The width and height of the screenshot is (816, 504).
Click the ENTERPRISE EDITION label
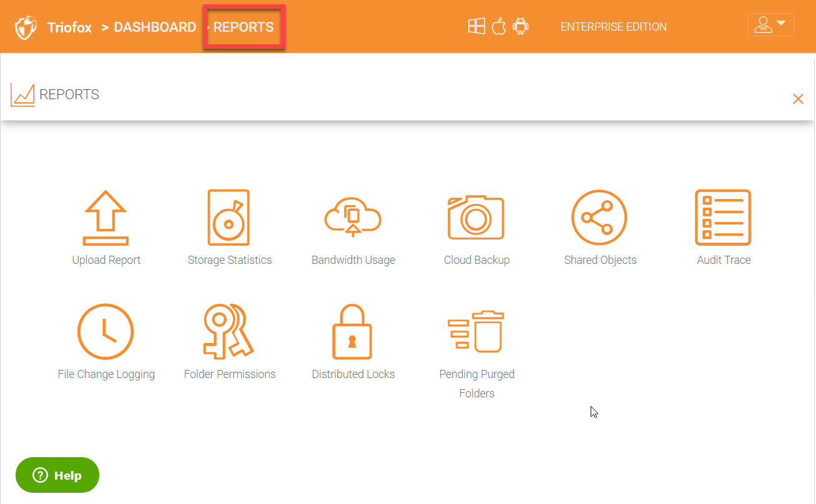click(614, 27)
